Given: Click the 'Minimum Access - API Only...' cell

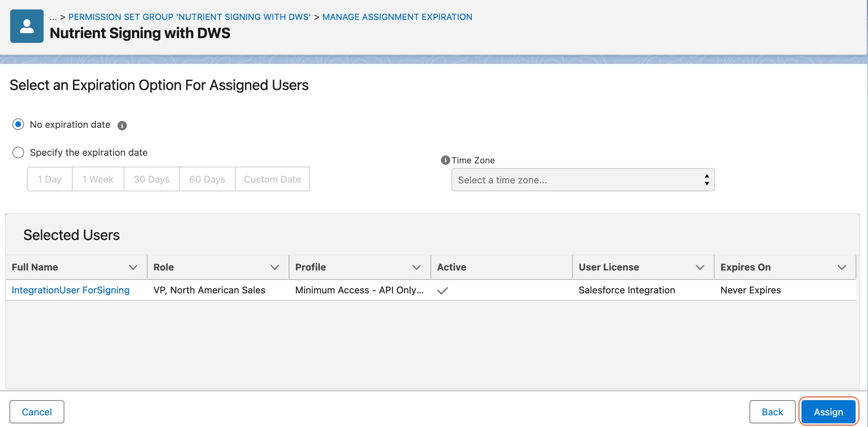Looking at the screenshot, I should [x=359, y=290].
